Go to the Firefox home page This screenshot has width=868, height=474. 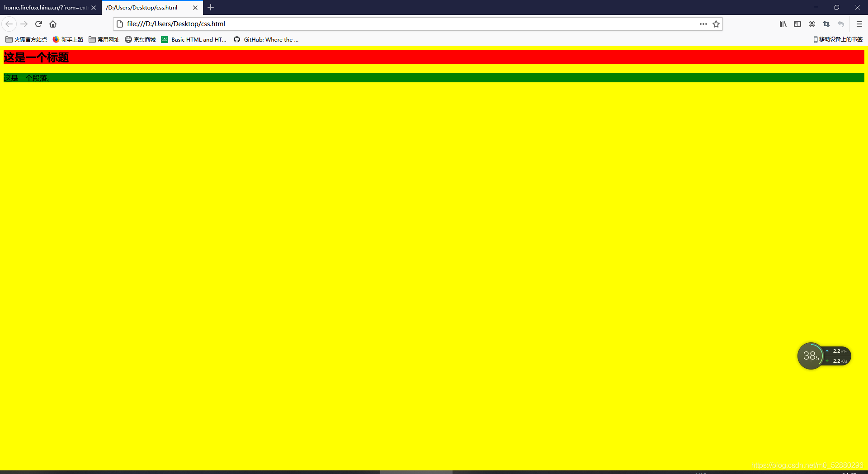tap(53, 24)
